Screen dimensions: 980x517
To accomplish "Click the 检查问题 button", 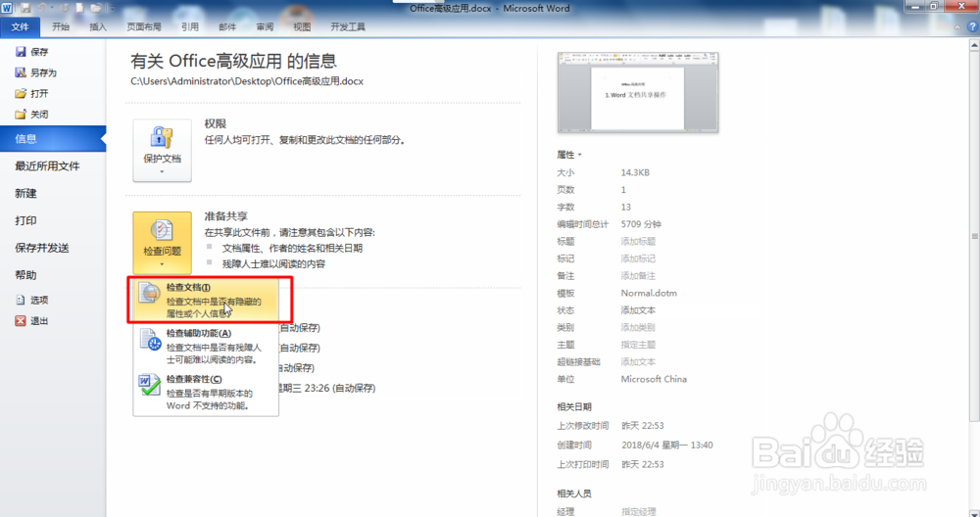I will point(162,242).
